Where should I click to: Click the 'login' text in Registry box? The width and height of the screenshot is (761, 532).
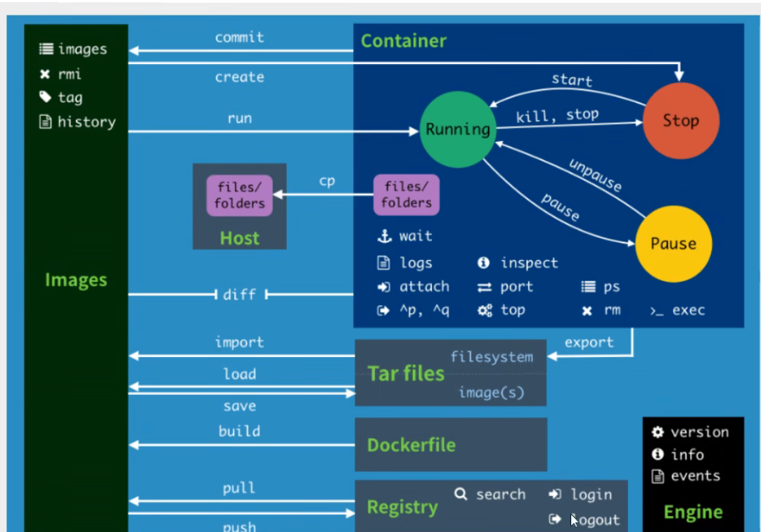(x=591, y=495)
